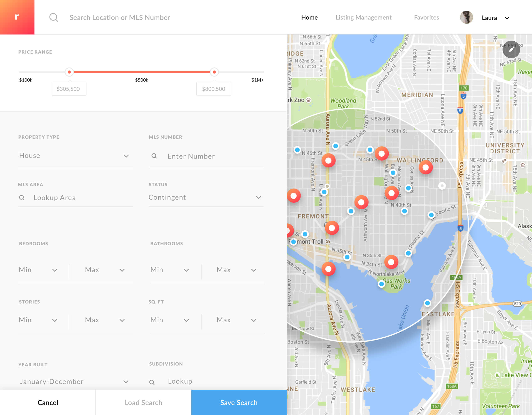Select blue dot at Green Lake Way
The image size is (532, 415).
pos(336,146)
